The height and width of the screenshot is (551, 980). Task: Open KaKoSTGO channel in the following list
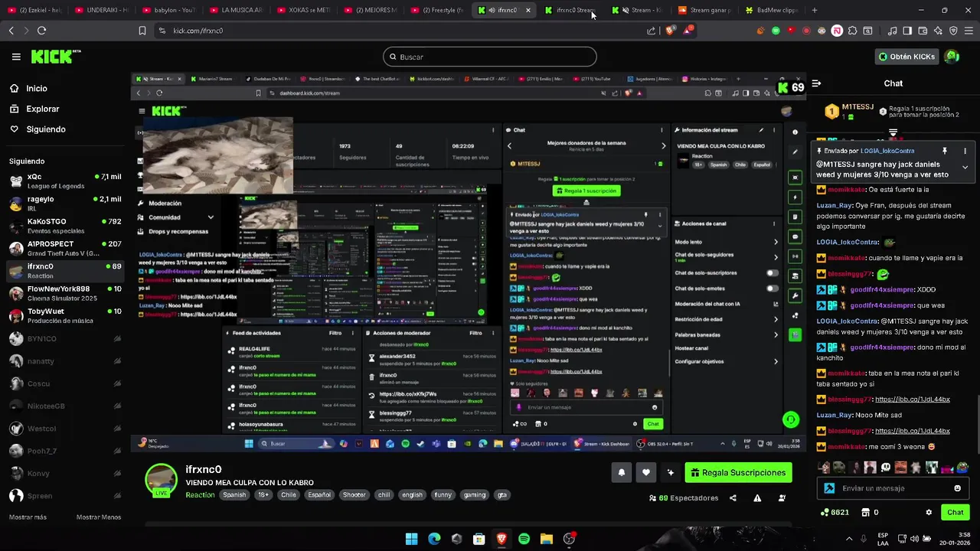pyautogui.click(x=64, y=225)
